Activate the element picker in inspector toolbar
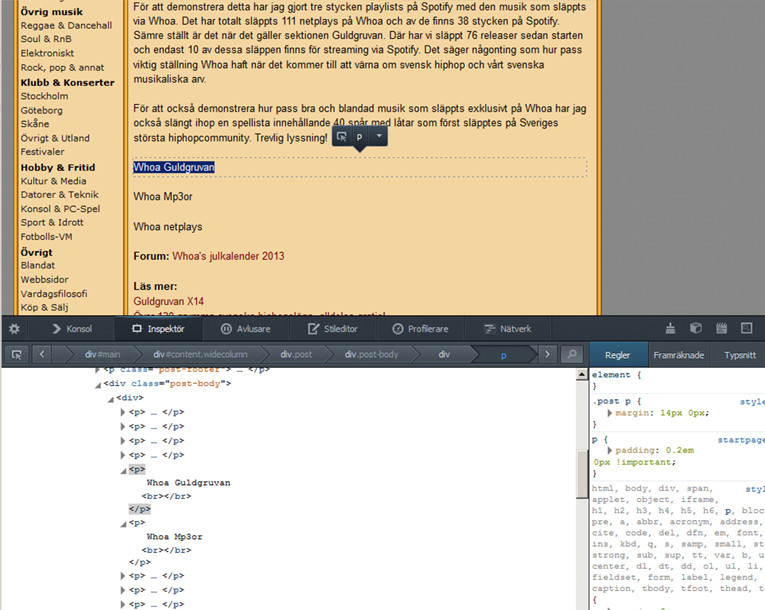Image resolution: width=765 pixels, height=610 pixels. click(x=17, y=355)
